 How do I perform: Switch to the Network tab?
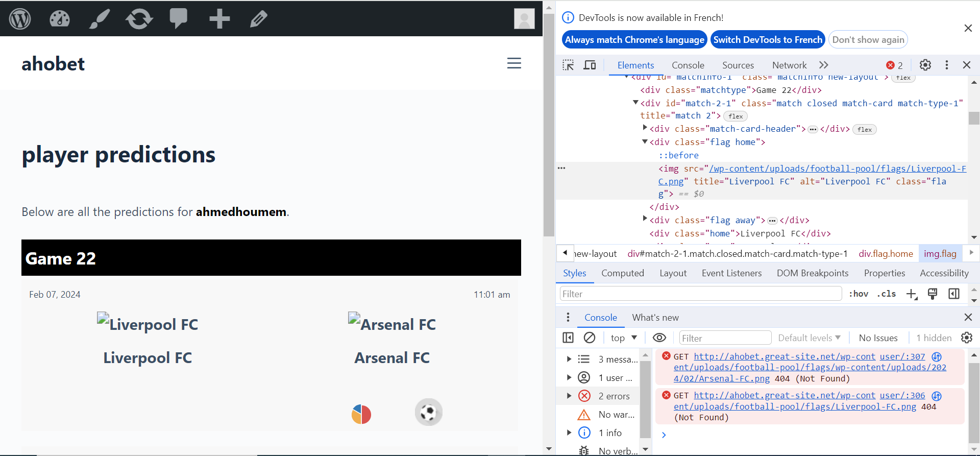coord(790,65)
